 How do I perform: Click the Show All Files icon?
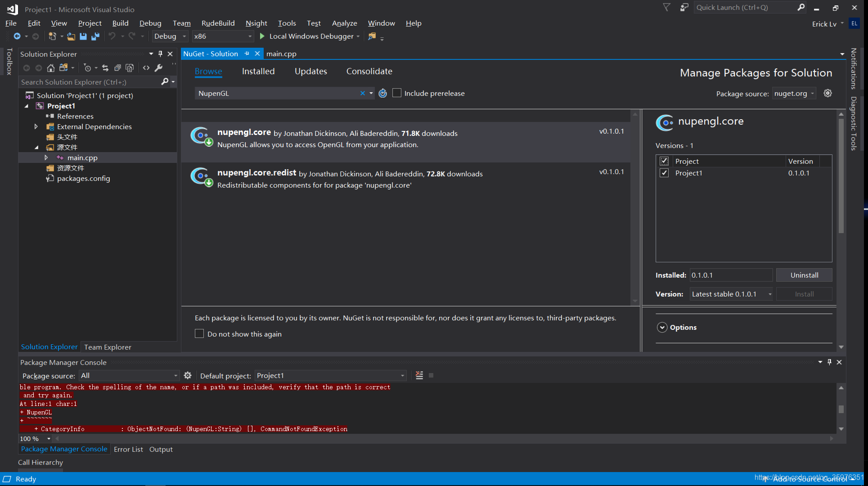coord(130,68)
